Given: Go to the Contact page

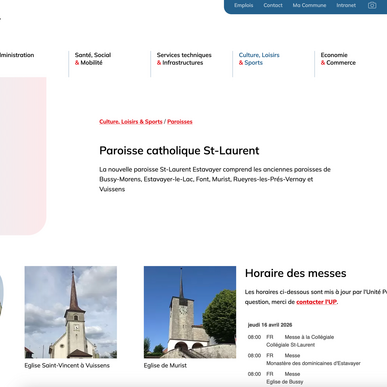Looking at the screenshot, I should pyautogui.click(x=273, y=5).
